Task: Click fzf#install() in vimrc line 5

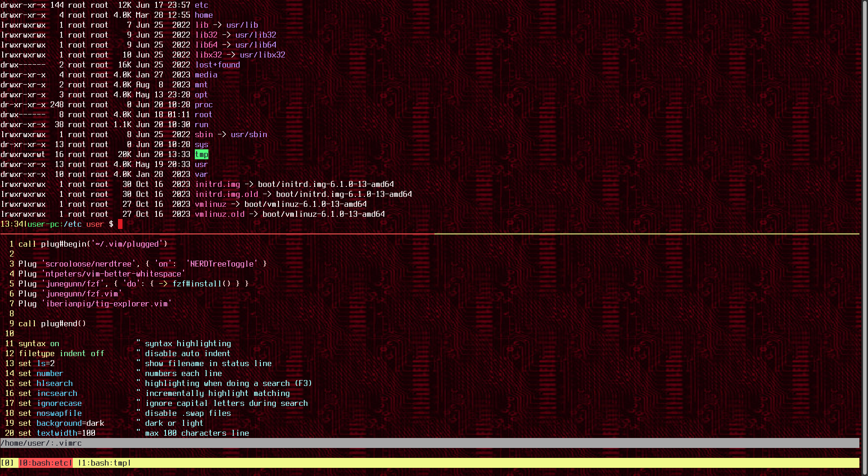Action: coord(202,284)
